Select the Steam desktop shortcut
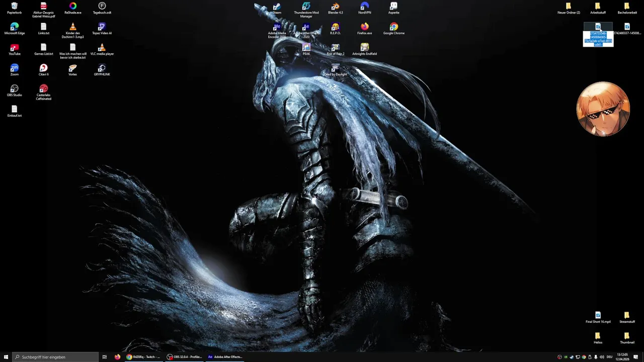The width and height of the screenshot is (644, 362). pyautogui.click(x=277, y=8)
